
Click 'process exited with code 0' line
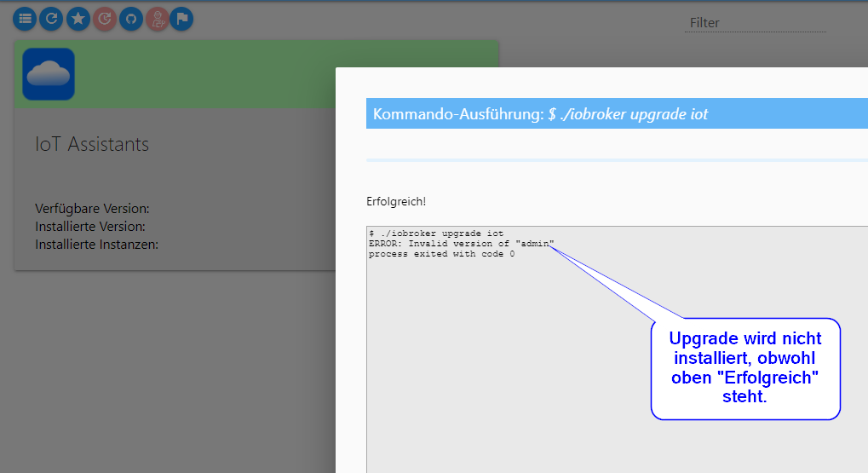pos(442,254)
